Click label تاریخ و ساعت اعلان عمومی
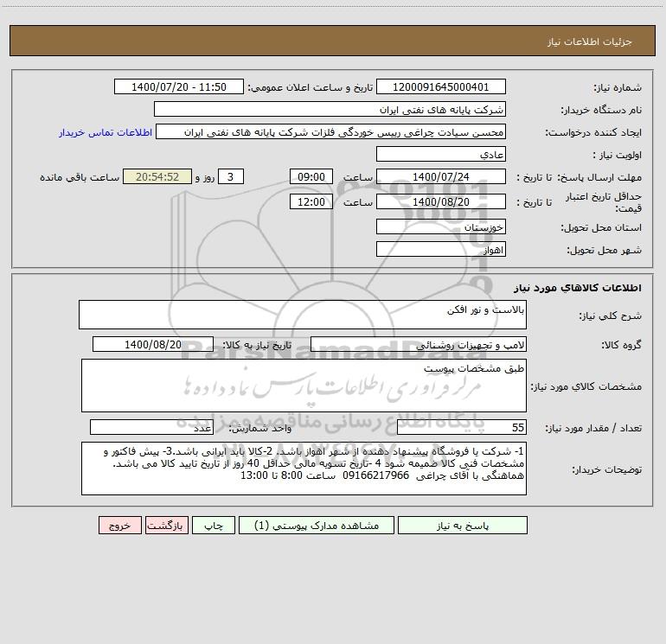The width and height of the screenshot is (666, 644). (311, 87)
